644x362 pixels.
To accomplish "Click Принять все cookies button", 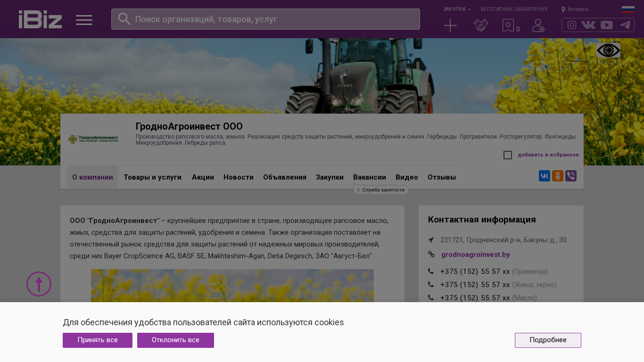I will pos(98,340).
